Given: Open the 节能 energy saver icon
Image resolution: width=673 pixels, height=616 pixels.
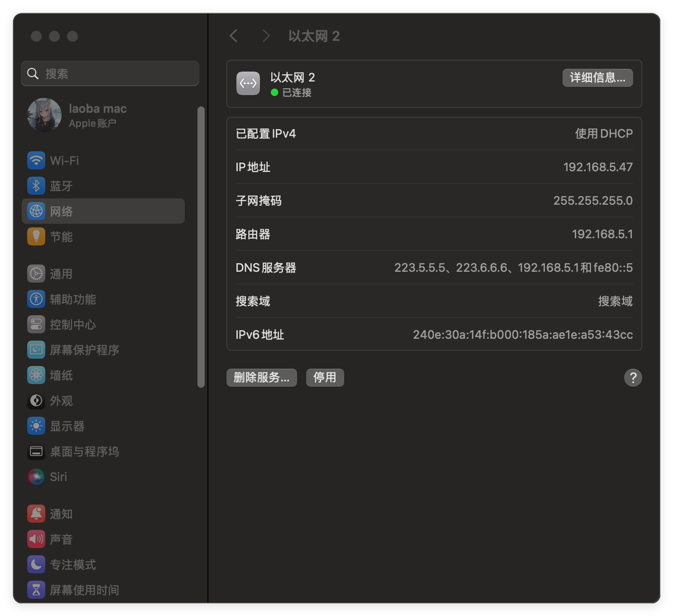Looking at the screenshot, I should 36,236.
